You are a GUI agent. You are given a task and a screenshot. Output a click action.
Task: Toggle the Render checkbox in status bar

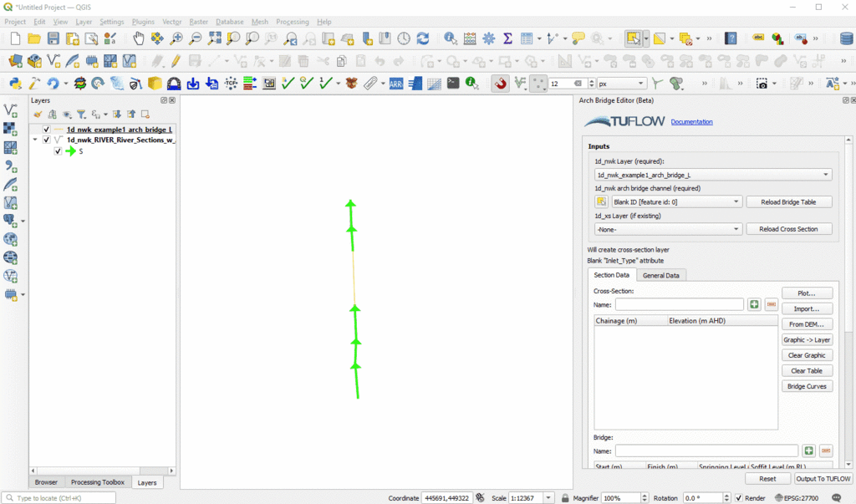[x=738, y=498]
